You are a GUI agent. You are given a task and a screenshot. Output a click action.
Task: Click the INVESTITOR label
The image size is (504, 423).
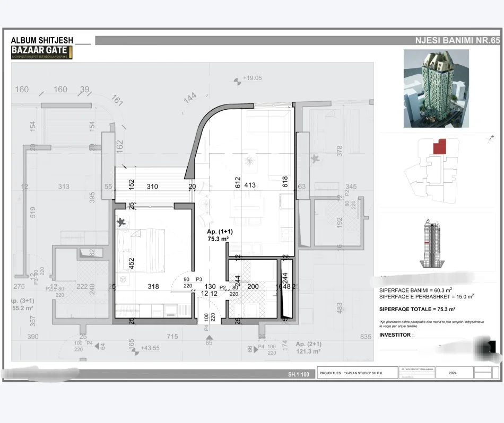pos(396,334)
